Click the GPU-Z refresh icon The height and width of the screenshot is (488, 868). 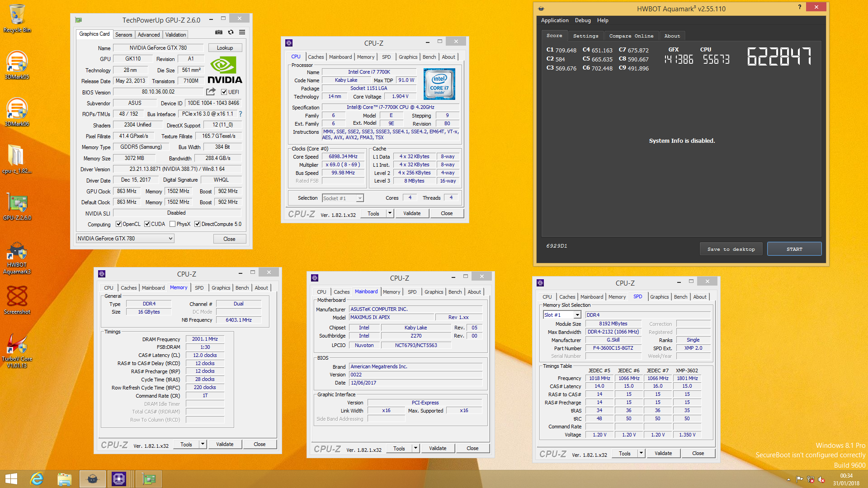pyautogui.click(x=231, y=32)
